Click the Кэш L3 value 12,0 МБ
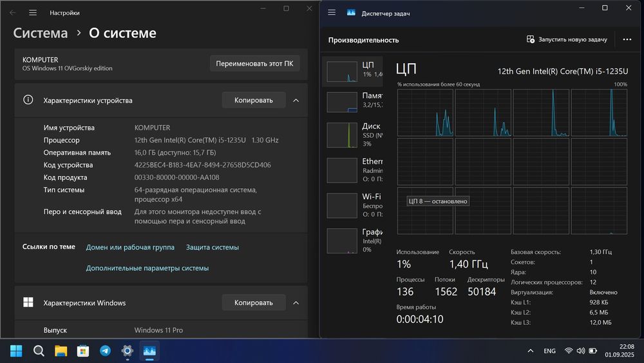The height and width of the screenshot is (363, 644). click(x=600, y=322)
